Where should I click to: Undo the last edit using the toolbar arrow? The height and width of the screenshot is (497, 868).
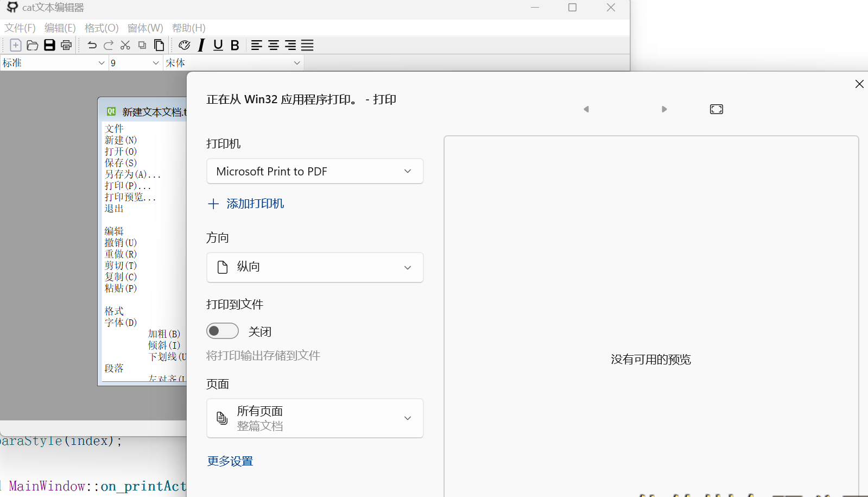point(92,45)
